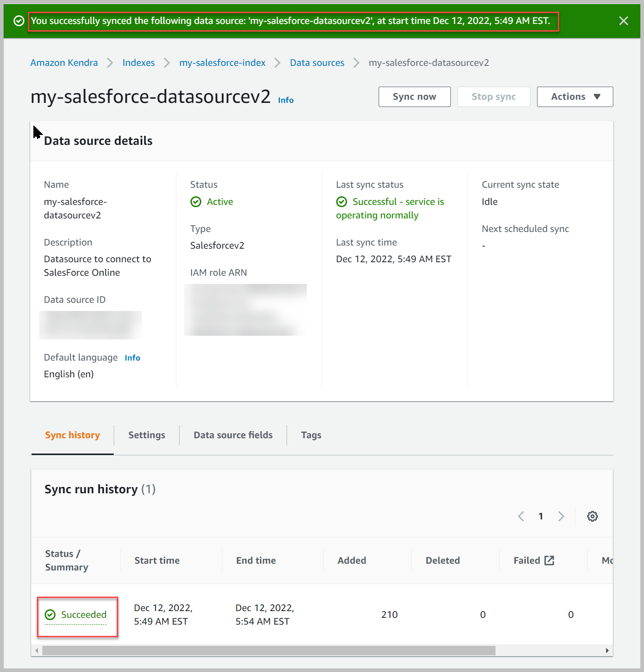Switch to the Sync history tab
The height and width of the screenshot is (672, 644).
[72, 435]
